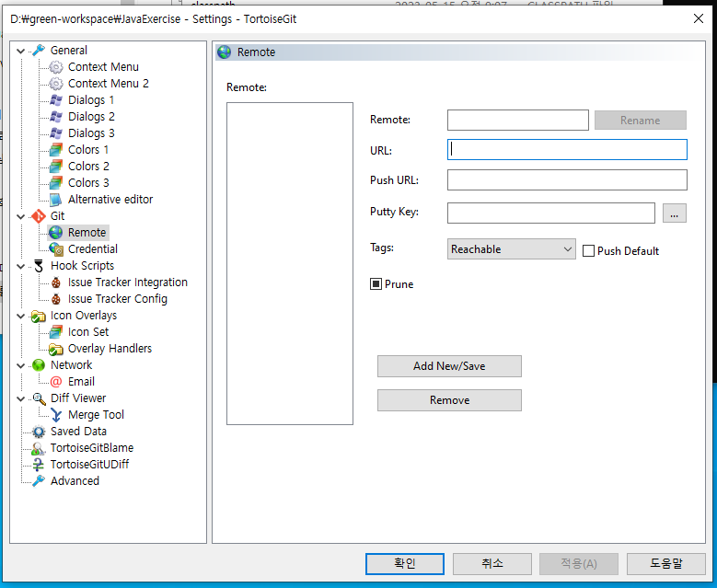The height and width of the screenshot is (588, 717).
Task: Click into the URL input field
Action: pos(567,149)
